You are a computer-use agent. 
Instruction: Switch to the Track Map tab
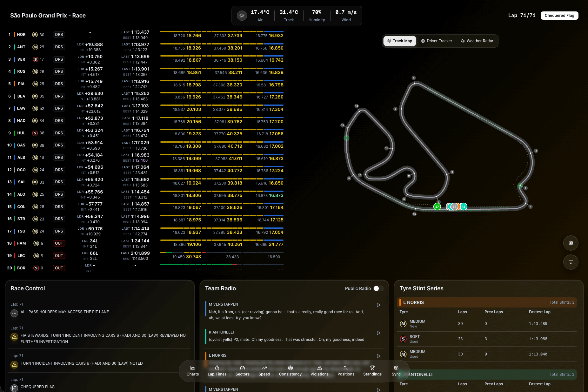400,41
